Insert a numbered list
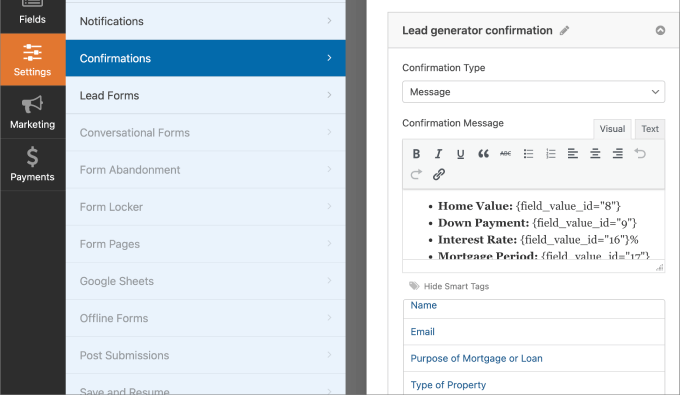The height and width of the screenshot is (395, 680). tap(551, 153)
